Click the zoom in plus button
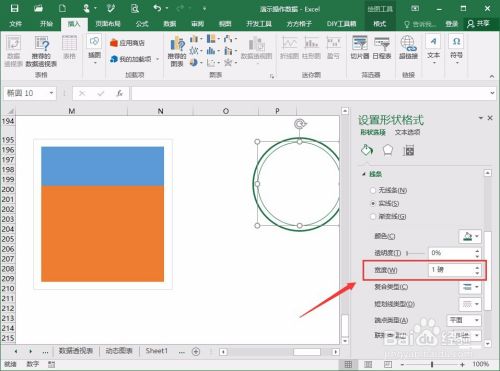 tap(462, 365)
